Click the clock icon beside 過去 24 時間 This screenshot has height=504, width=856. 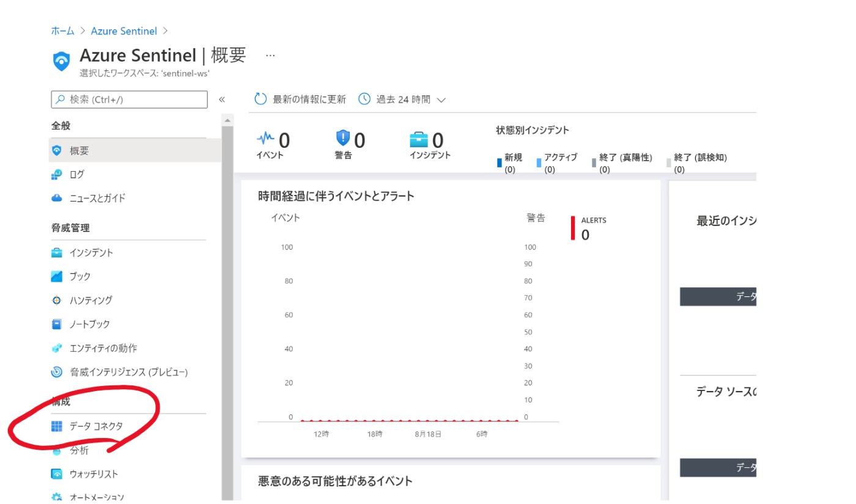[x=364, y=99]
